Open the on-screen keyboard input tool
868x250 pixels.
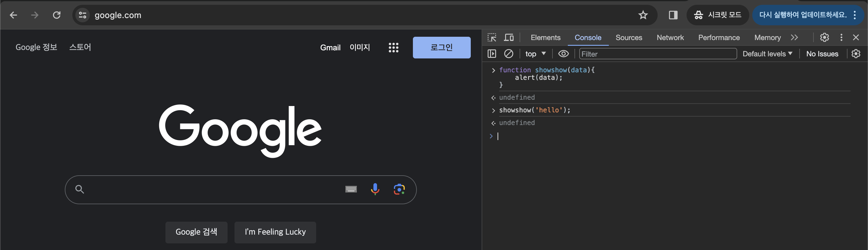coord(351,189)
